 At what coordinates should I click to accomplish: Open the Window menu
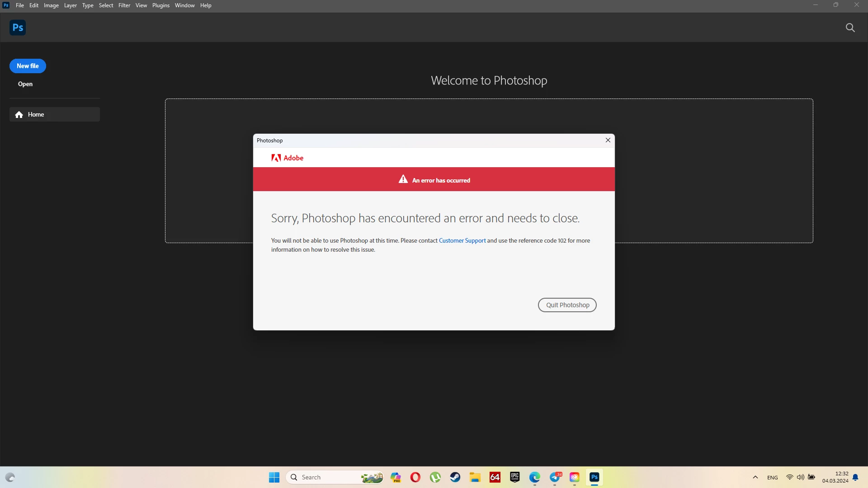184,5
